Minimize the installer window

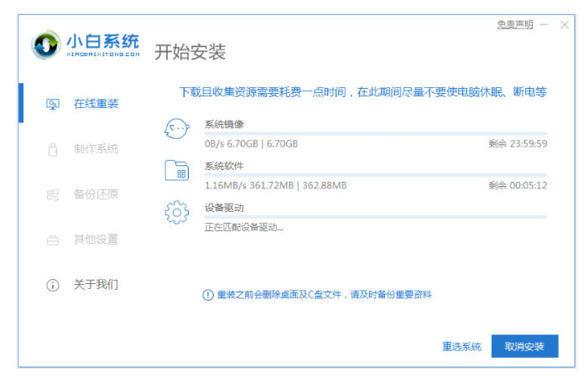pos(544,25)
